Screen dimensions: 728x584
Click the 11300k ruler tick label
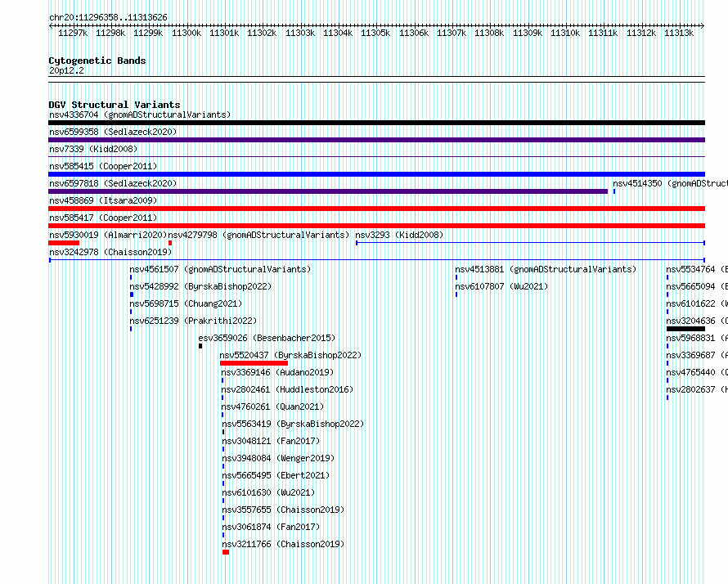pos(186,33)
